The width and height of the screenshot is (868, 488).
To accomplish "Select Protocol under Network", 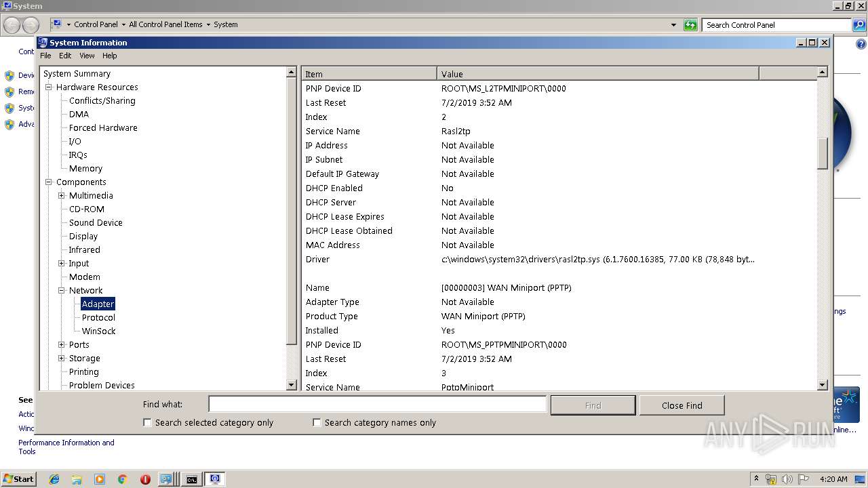I will (98, 318).
